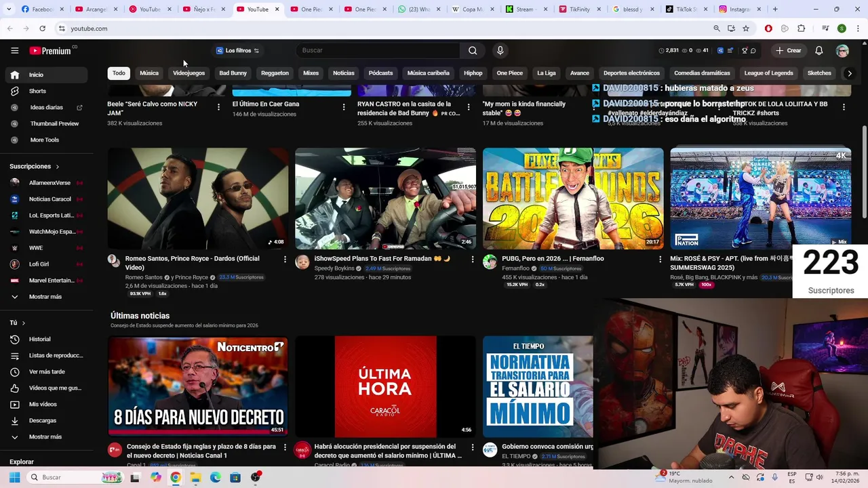Open Inicio in the sidebar

(46, 75)
